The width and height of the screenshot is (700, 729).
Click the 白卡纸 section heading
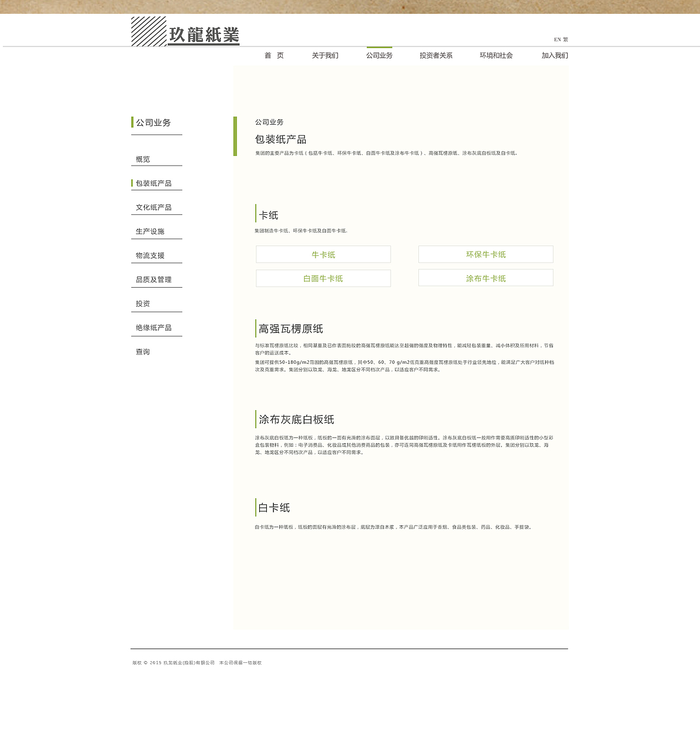[x=274, y=508]
